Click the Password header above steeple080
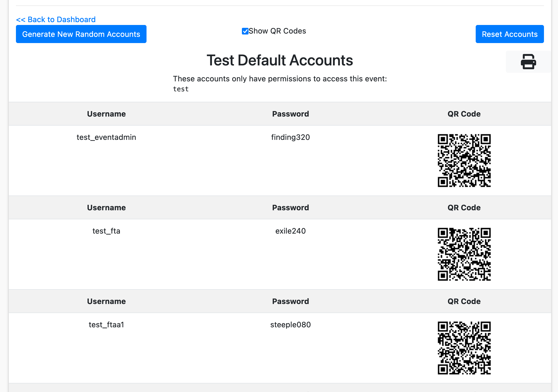Image resolution: width=558 pixels, height=392 pixels. coord(290,301)
